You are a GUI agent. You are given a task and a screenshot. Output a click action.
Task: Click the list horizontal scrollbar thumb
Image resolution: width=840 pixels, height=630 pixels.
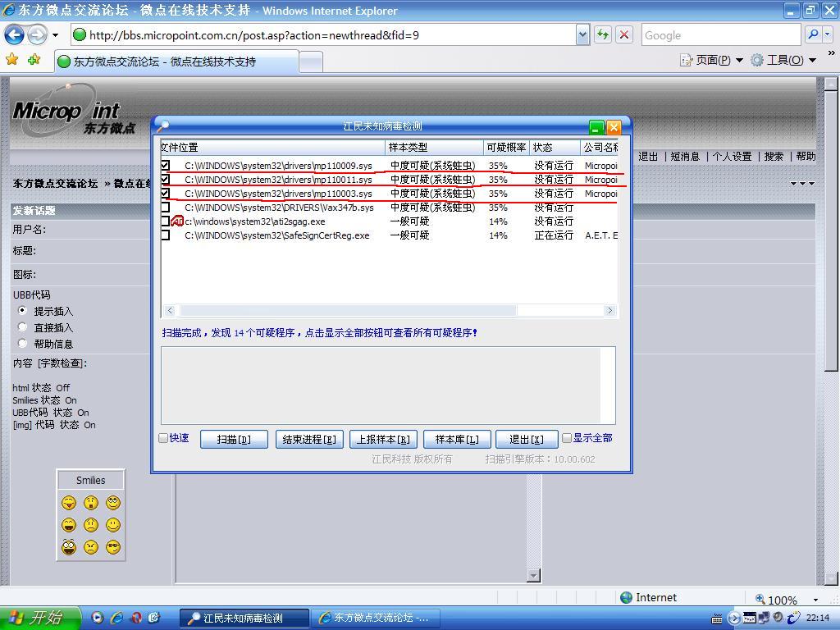(x=348, y=310)
